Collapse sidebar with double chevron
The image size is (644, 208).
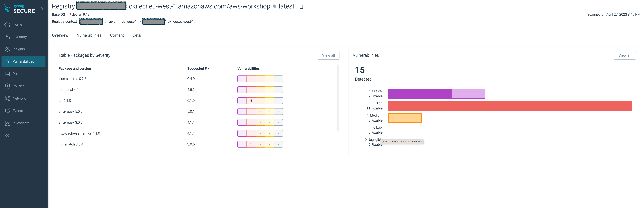(x=7, y=136)
